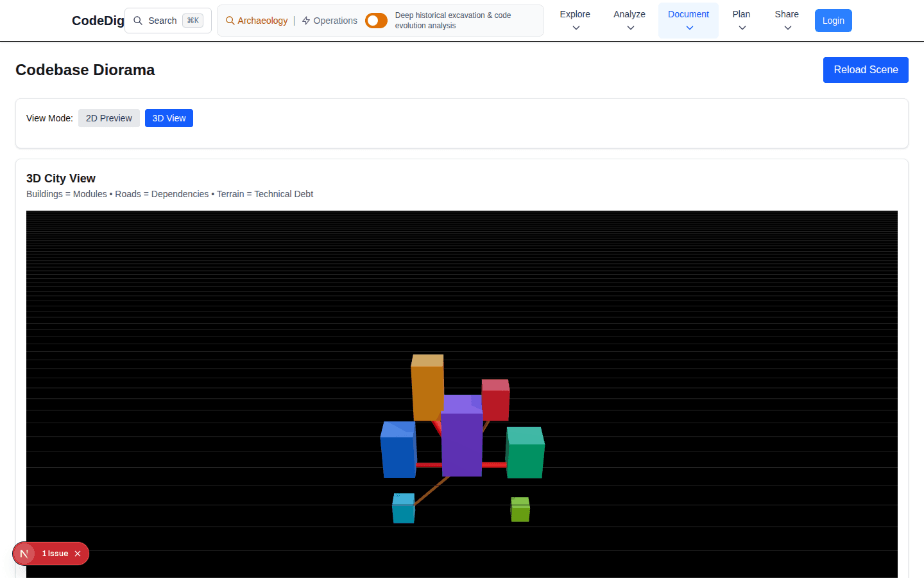Click the ⌘K shortcut badge in the search bar
The height and width of the screenshot is (578, 924).
pyautogui.click(x=193, y=20)
